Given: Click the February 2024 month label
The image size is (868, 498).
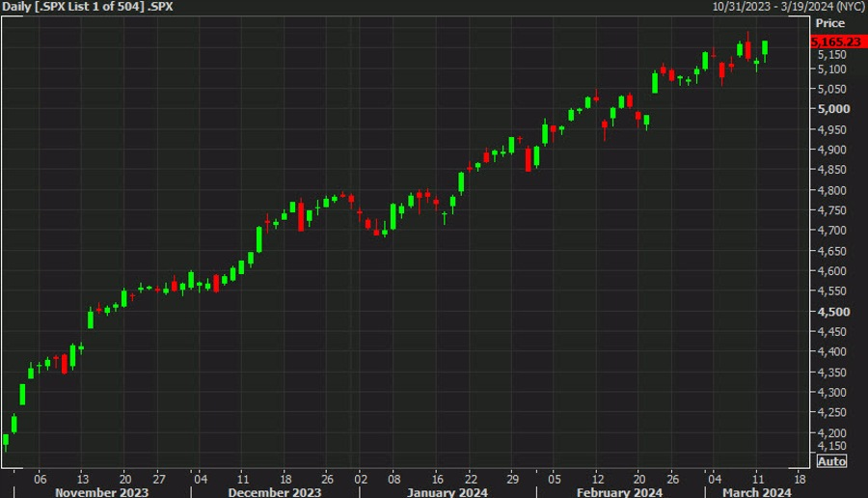Looking at the screenshot, I should (x=619, y=492).
